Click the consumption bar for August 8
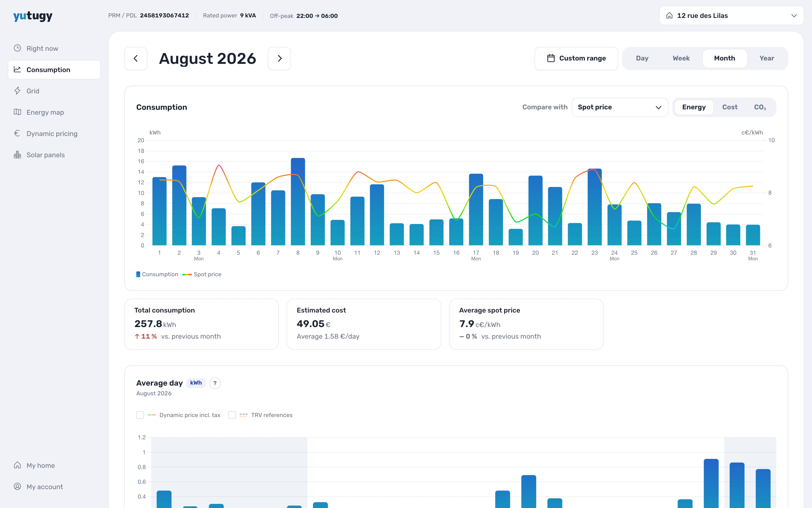 point(298,202)
